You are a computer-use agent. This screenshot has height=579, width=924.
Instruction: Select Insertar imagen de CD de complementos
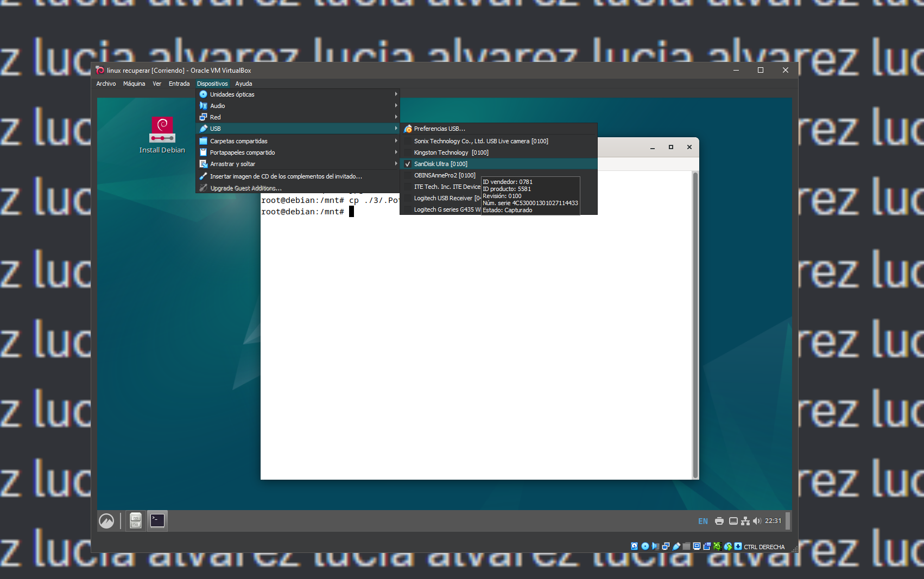286,176
